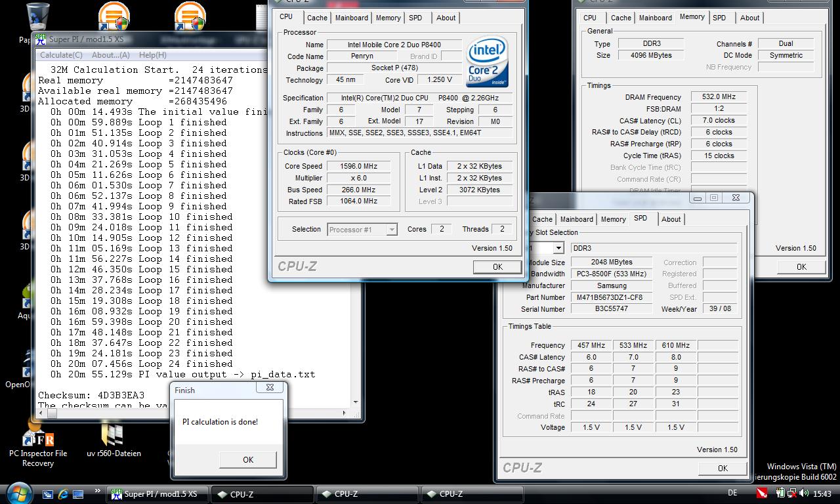Select the SPD tab in CPU window

coord(415,18)
